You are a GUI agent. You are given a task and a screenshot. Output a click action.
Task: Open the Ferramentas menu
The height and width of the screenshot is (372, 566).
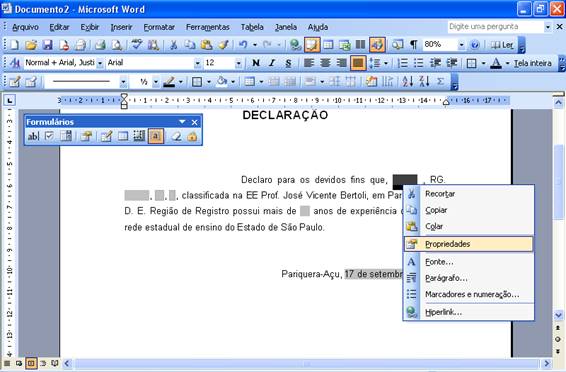(x=208, y=27)
